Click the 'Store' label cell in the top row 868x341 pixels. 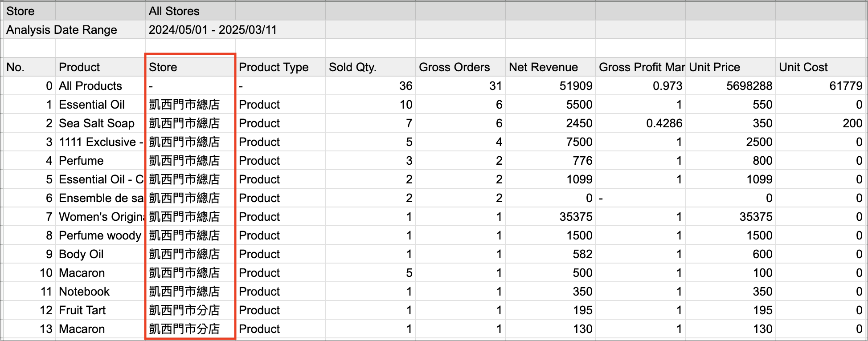29,11
